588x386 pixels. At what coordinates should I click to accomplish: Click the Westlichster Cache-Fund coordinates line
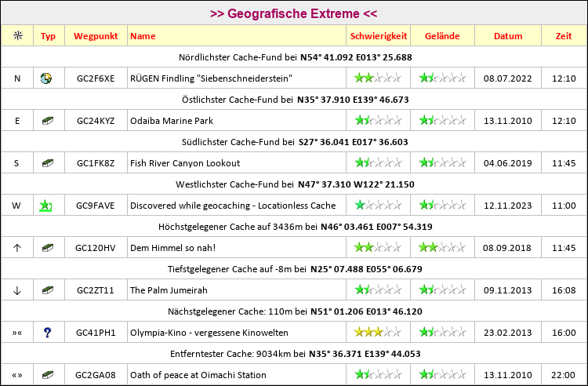pyautogui.click(x=295, y=184)
